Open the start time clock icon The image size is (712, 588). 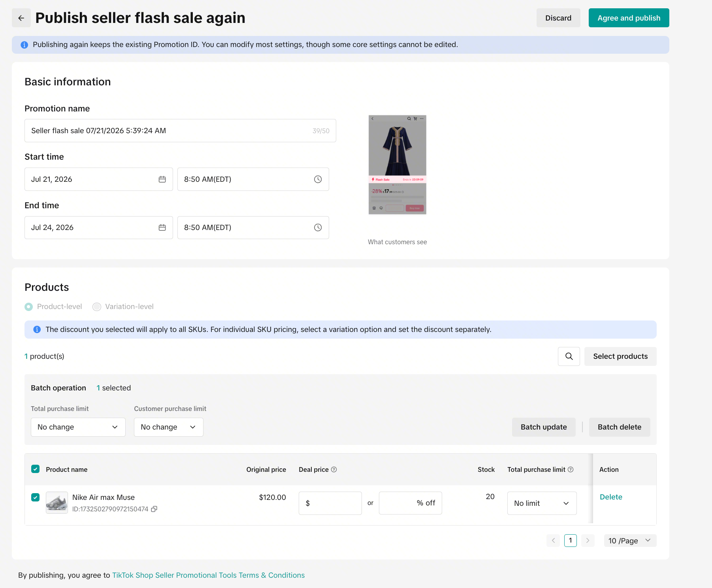click(318, 179)
